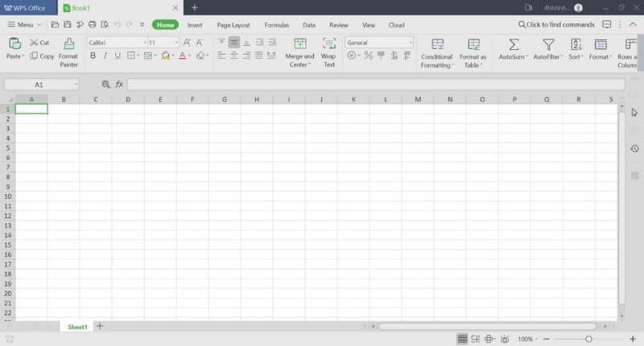Screen dimensions: 644x346
Task: Add a new sheet with the plus button
Action: click(100, 327)
